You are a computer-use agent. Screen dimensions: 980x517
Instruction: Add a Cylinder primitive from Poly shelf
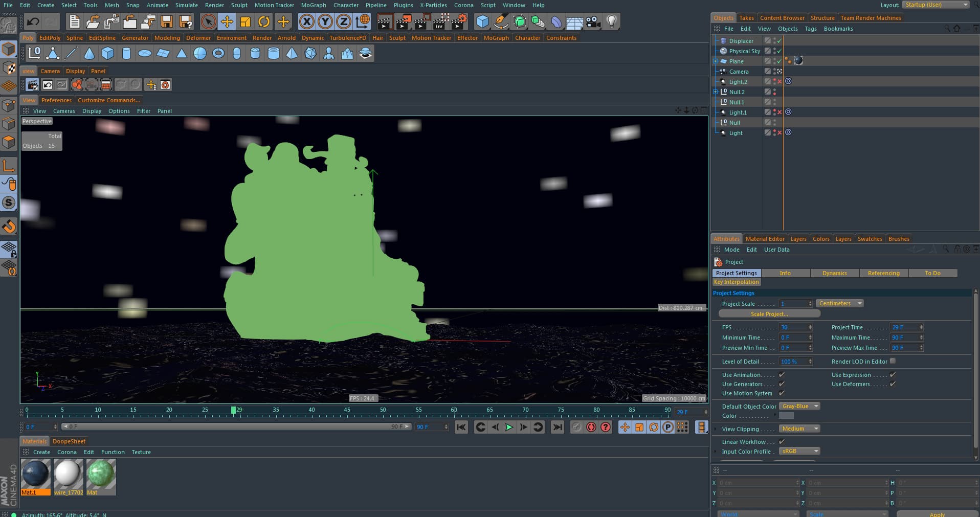pyautogui.click(x=126, y=53)
